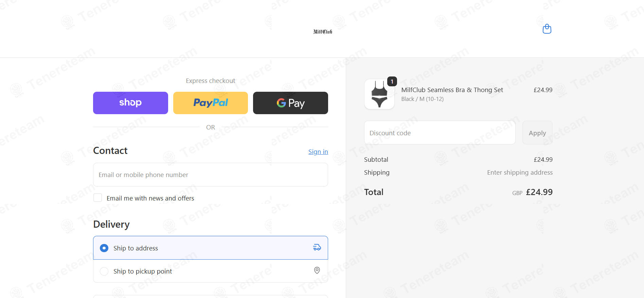Click the MilfClub Seamless Bra & Thong Set title
This screenshot has width=644, height=298.
452,90
